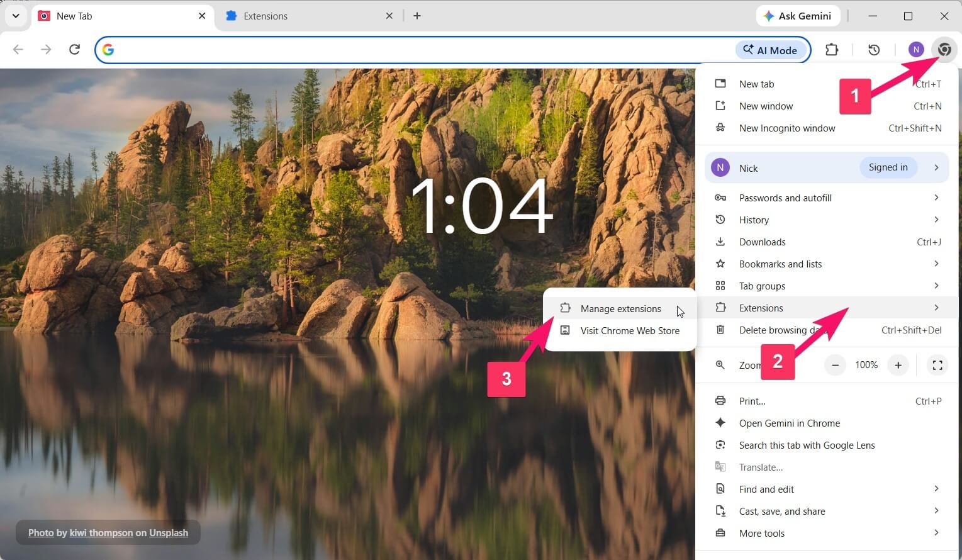The image size is (962, 560).
Task: Toggle fullscreen mode icon
Action: (937, 365)
